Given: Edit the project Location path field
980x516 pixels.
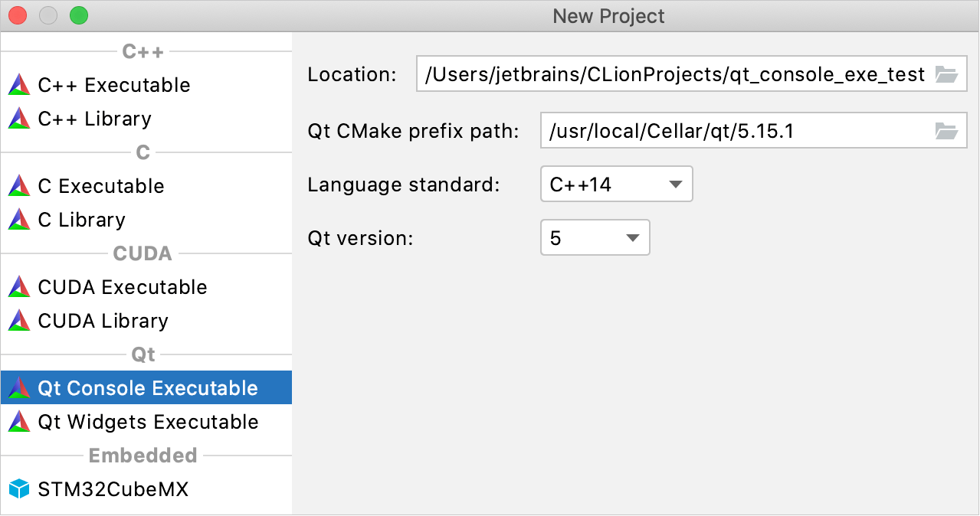Looking at the screenshot, I should 674,73.
